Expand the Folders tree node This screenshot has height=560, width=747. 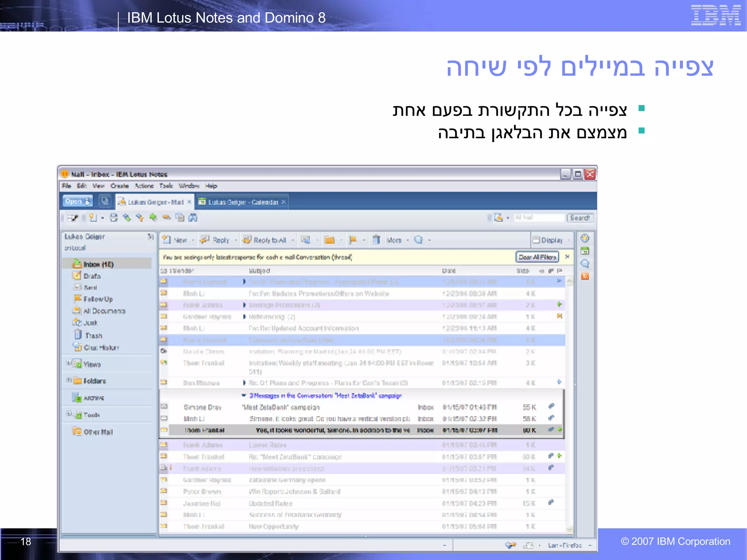click(x=69, y=380)
